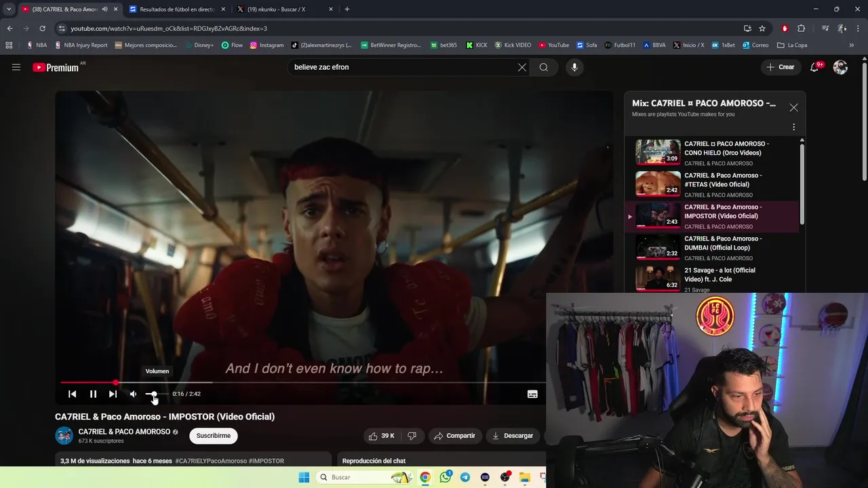Open Telegram from the taskbar

click(465, 477)
